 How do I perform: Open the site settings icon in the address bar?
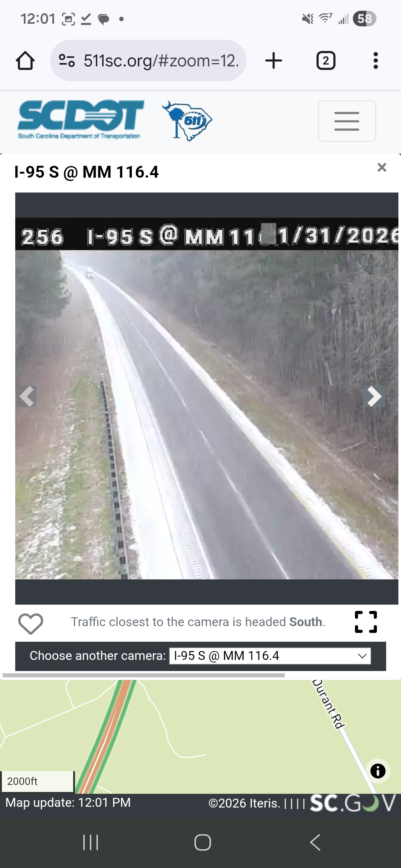click(67, 60)
